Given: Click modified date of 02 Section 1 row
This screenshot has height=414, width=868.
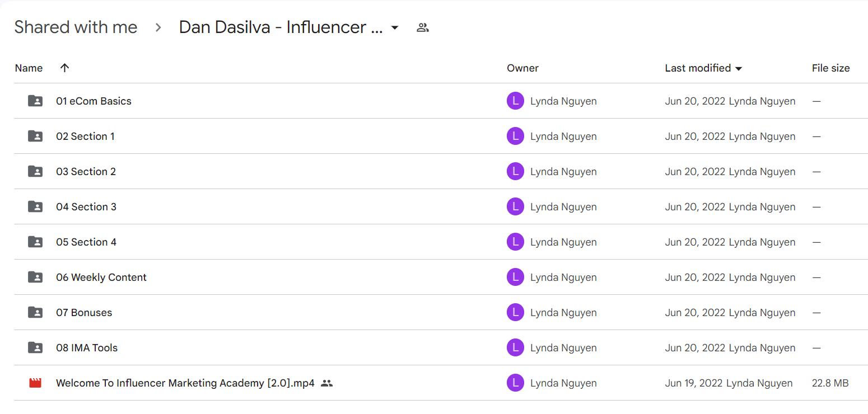Looking at the screenshot, I should pos(695,137).
